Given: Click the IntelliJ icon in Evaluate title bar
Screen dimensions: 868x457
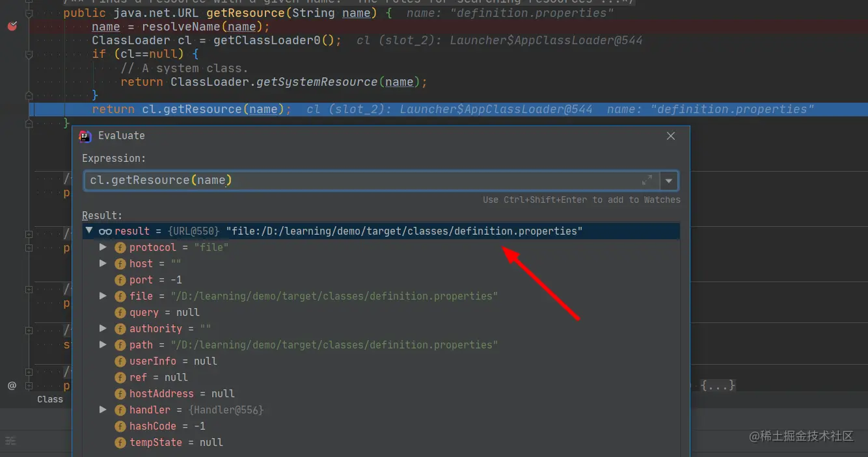Looking at the screenshot, I should (x=85, y=136).
